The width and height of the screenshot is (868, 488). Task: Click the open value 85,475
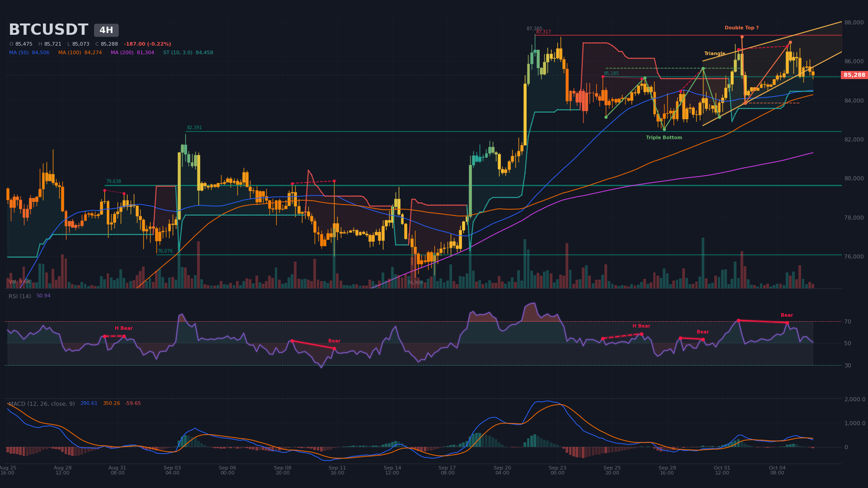click(x=24, y=44)
